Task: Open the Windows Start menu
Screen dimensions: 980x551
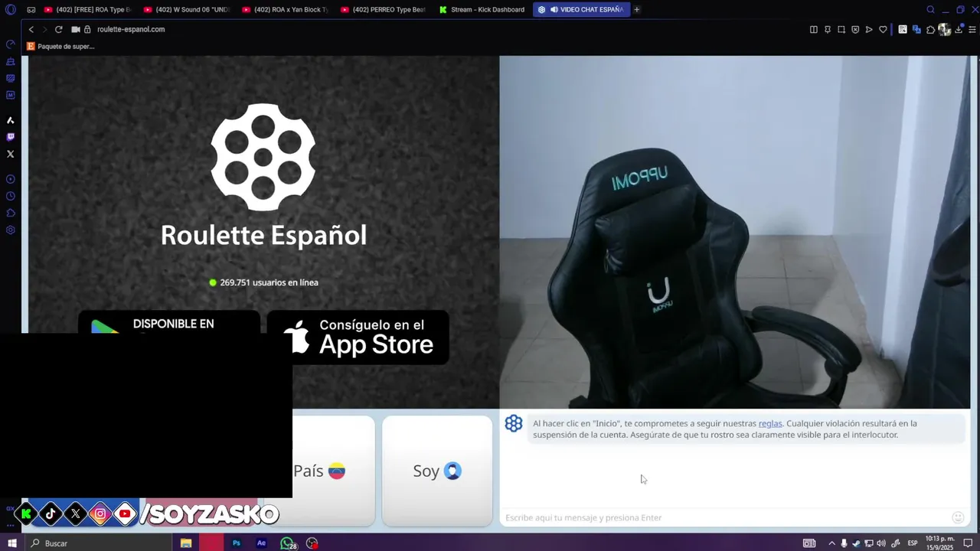Action: click(x=11, y=543)
